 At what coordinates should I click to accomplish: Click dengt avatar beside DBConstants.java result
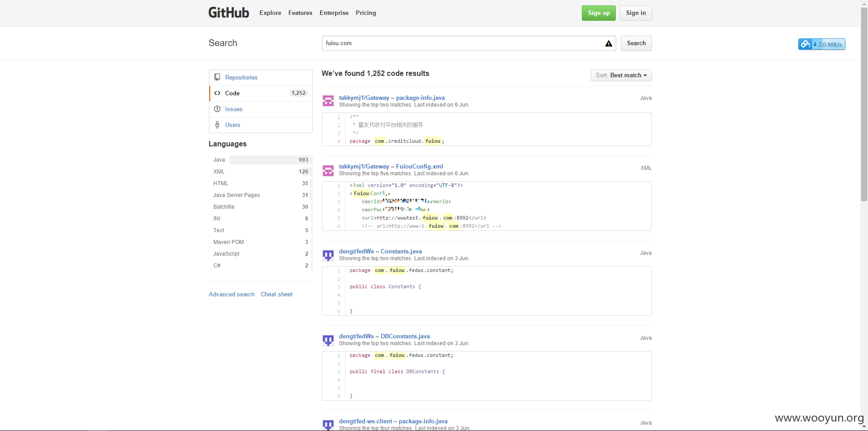click(x=328, y=340)
